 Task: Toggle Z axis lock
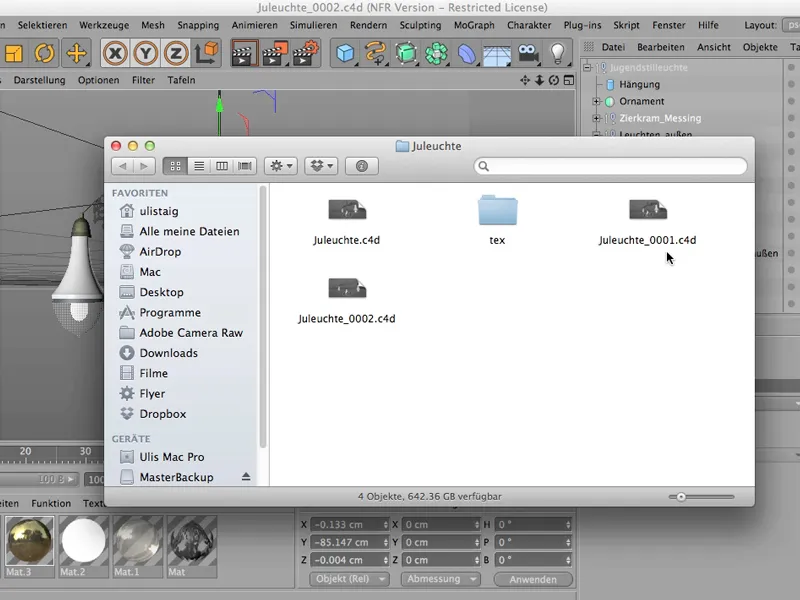176,53
